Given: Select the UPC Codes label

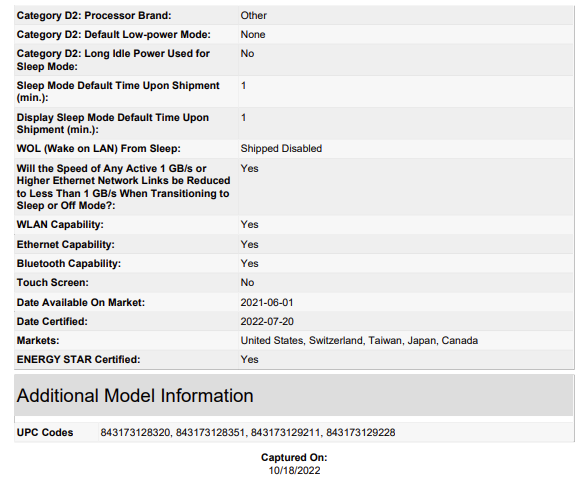Looking at the screenshot, I should click(x=45, y=432).
